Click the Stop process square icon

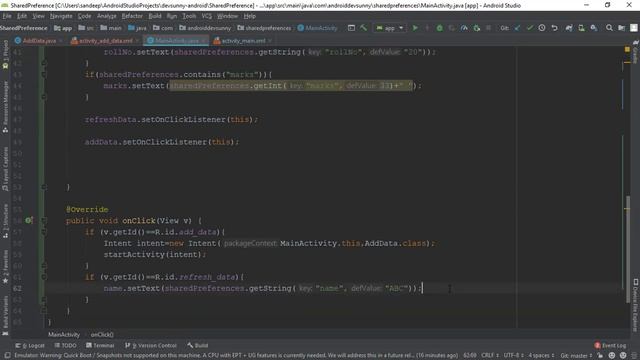tap(488, 28)
